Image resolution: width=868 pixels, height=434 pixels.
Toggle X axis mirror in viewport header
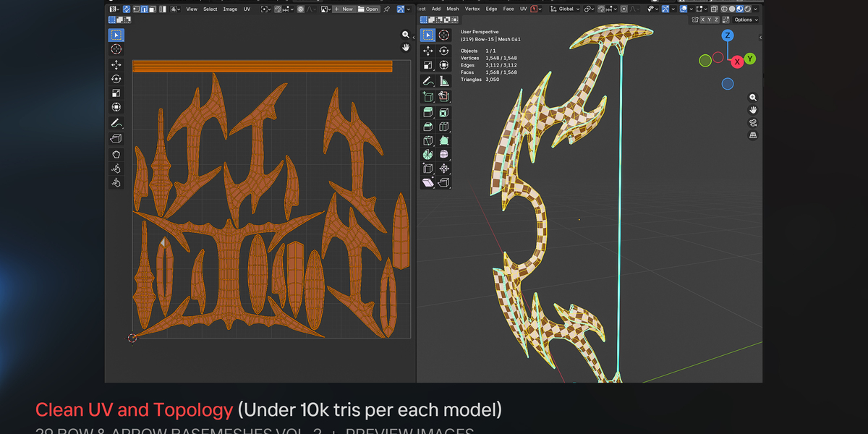(702, 20)
